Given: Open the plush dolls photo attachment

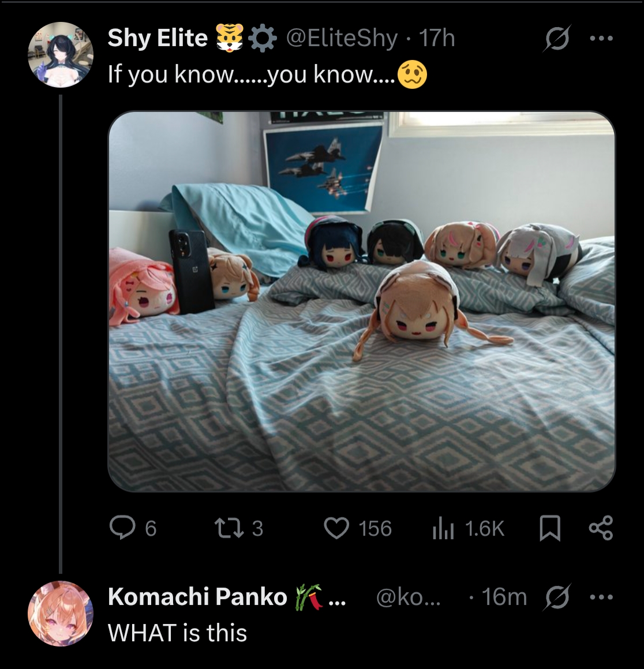Looking at the screenshot, I should point(362,301).
